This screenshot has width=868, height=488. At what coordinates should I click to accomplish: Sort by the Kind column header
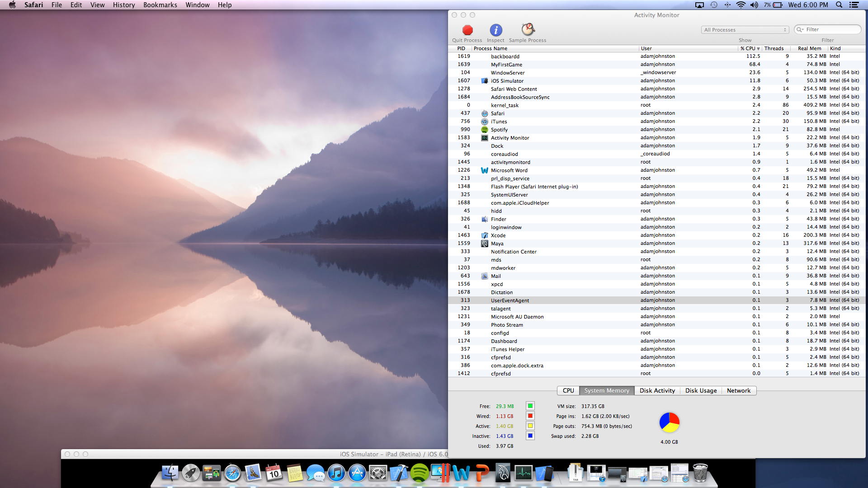(x=846, y=48)
